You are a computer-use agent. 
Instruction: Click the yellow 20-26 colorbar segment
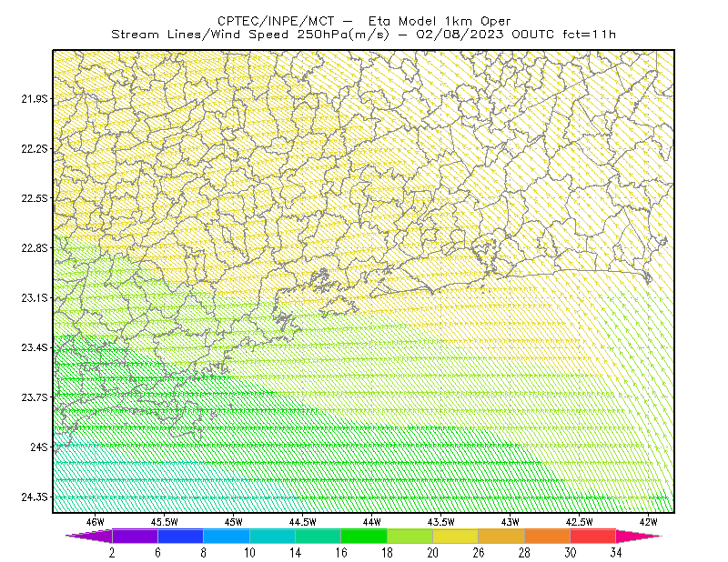click(456, 536)
